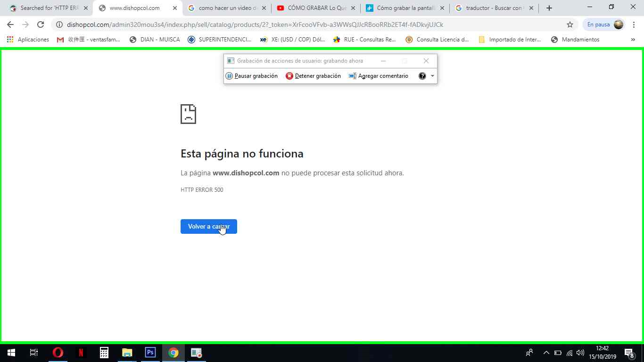Open the Wi-Fi network icon

coord(570,353)
